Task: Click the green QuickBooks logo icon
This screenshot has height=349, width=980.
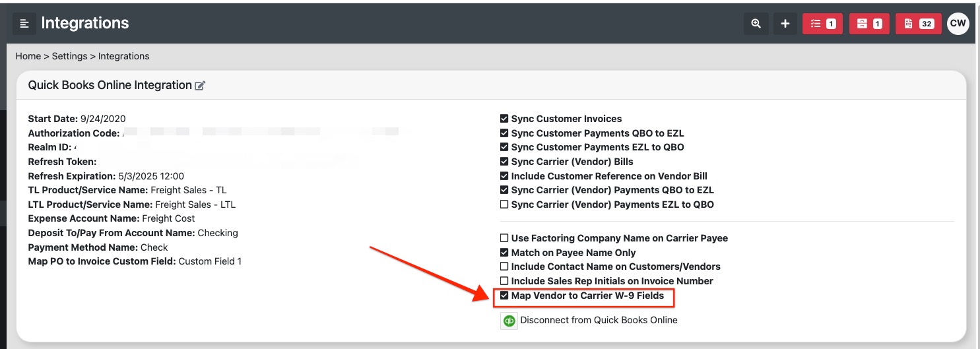Action: tap(509, 321)
